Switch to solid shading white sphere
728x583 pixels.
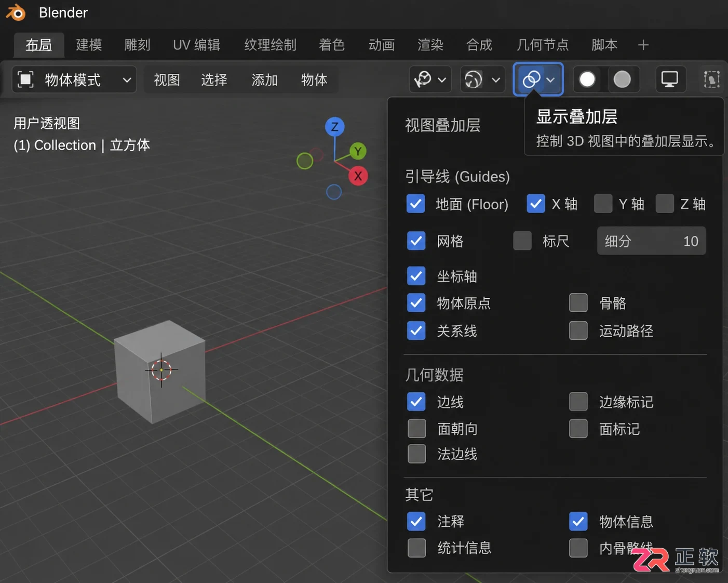(587, 79)
